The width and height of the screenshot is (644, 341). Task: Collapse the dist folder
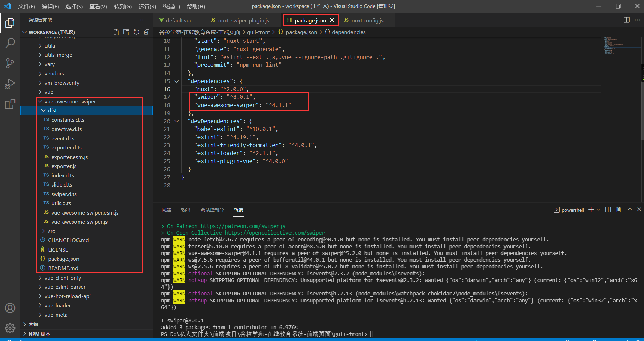43,111
